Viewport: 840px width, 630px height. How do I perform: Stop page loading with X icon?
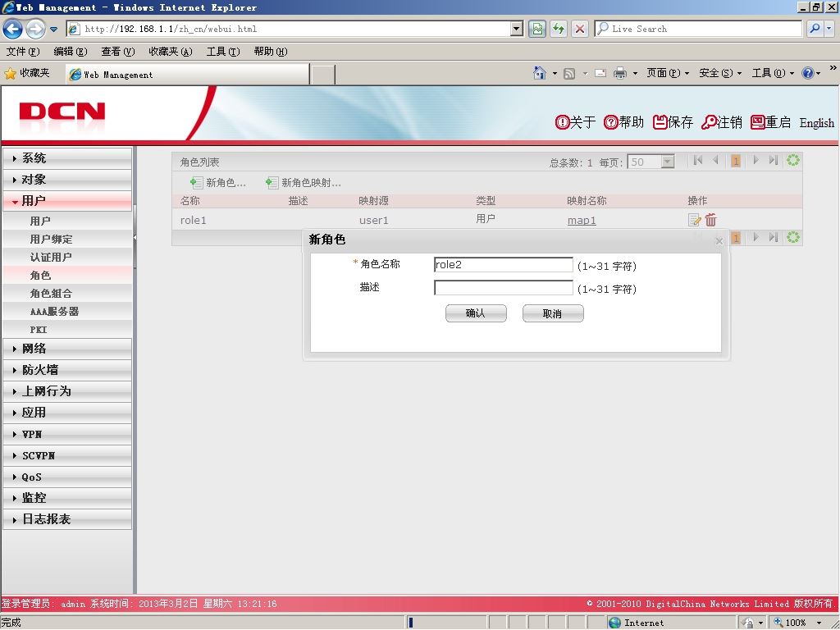pos(580,29)
